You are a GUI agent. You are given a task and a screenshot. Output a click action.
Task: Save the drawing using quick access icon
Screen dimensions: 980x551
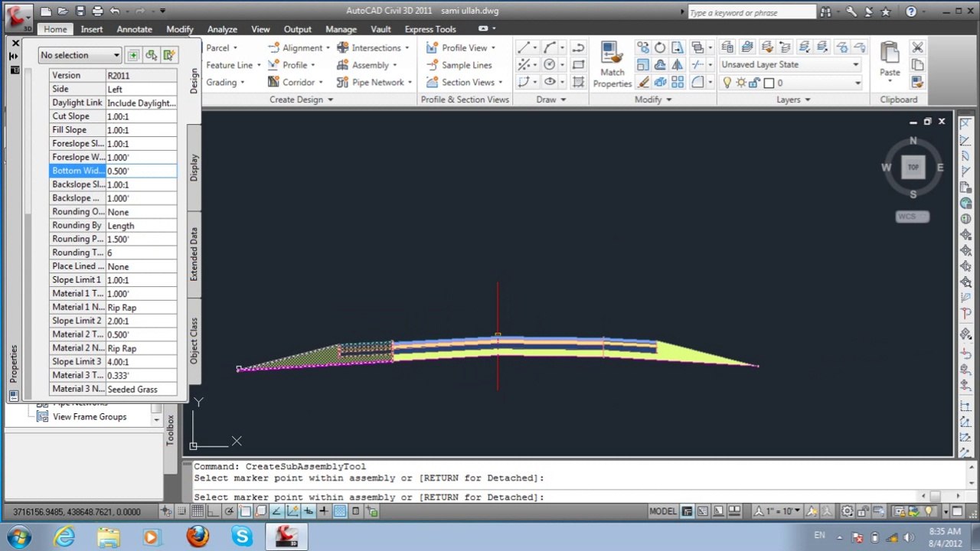click(x=80, y=11)
